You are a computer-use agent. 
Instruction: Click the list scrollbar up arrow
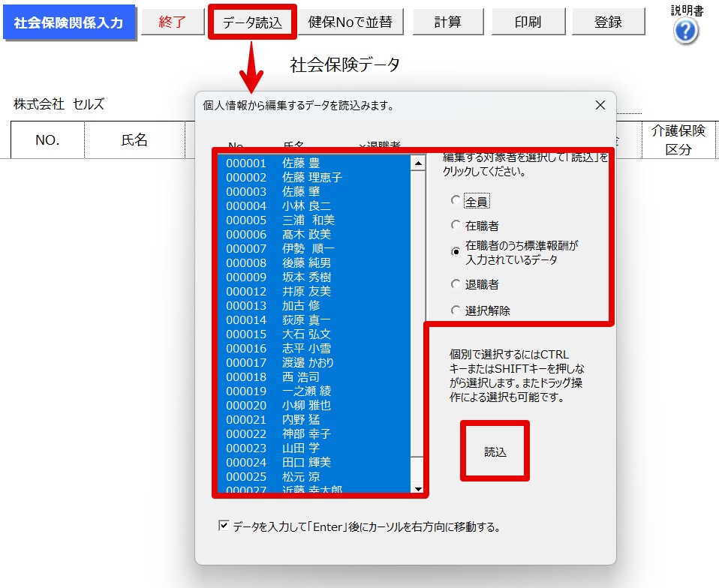click(418, 163)
